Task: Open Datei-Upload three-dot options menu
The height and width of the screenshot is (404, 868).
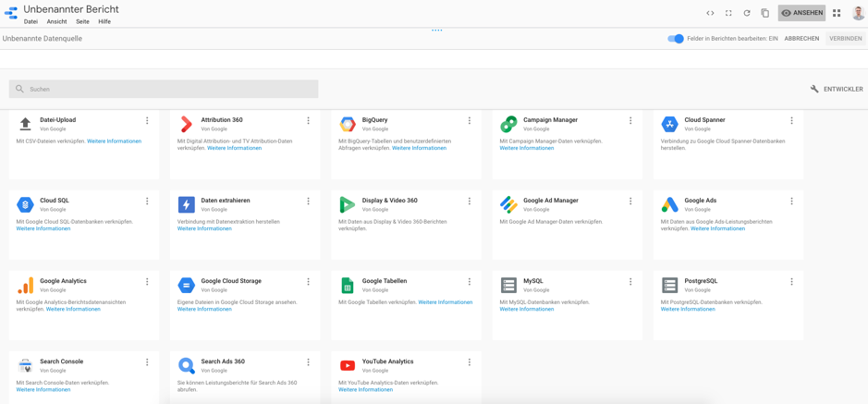Action: click(147, 121)
